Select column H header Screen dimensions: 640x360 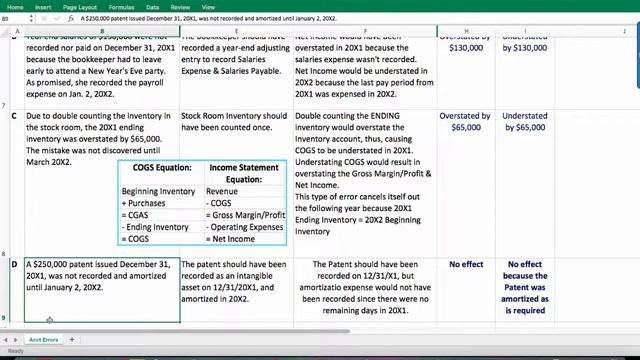[x=466, y=31]
